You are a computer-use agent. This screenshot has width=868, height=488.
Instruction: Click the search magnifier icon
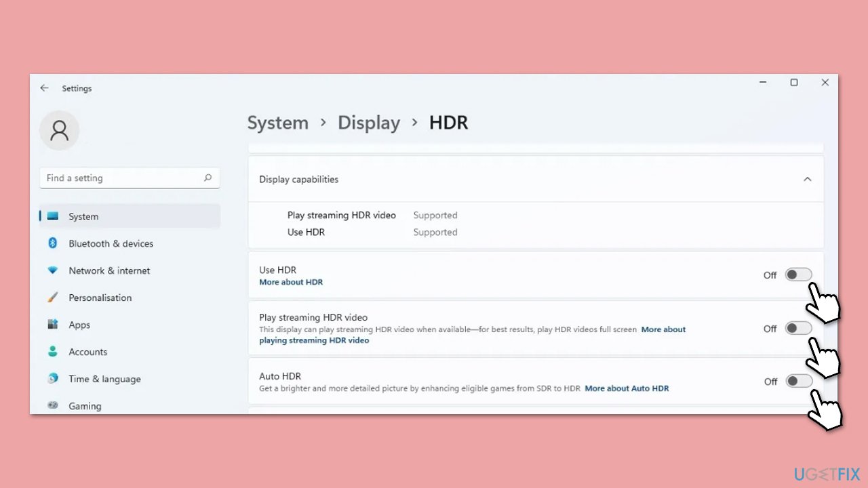click(x=208, y=178)
